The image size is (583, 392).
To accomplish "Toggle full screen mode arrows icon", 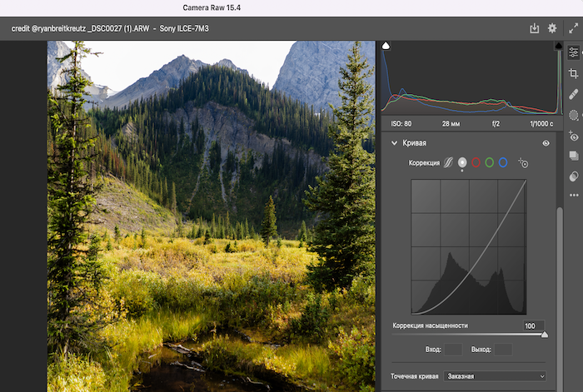I will click(x=573, y=28).
